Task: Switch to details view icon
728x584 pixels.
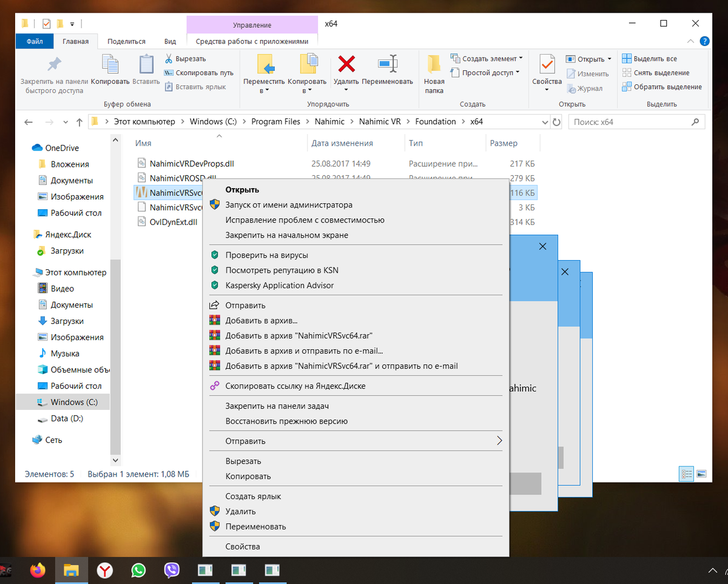Action: tap(687, 474)
